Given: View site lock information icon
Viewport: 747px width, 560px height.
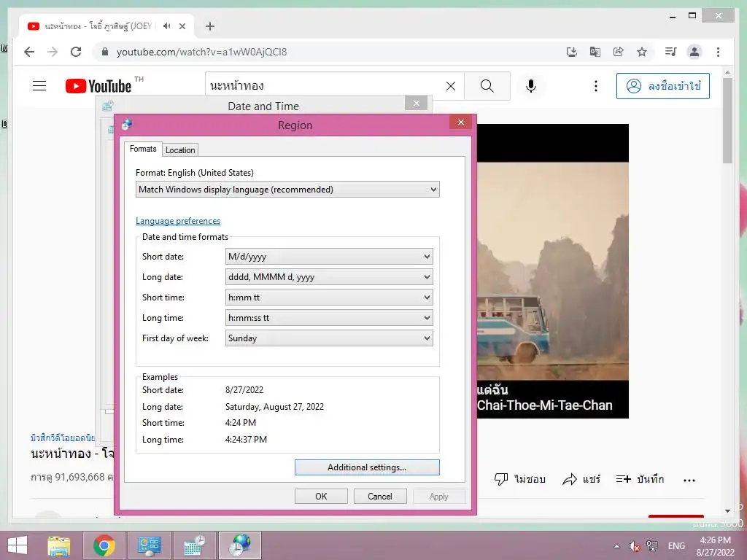Looking at the screenshot, I should click(105, 52).
